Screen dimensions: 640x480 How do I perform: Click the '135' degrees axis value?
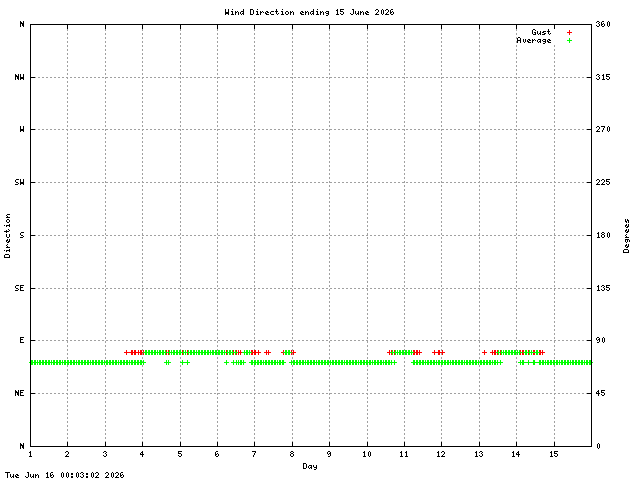[x=603, y=288]
